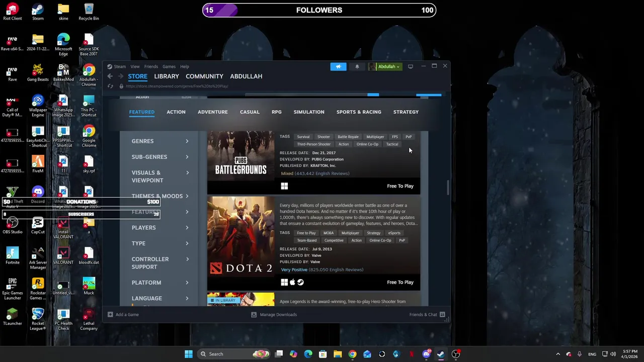
Task: Open Steam notifications bell
Action: [x=357, y=66]
